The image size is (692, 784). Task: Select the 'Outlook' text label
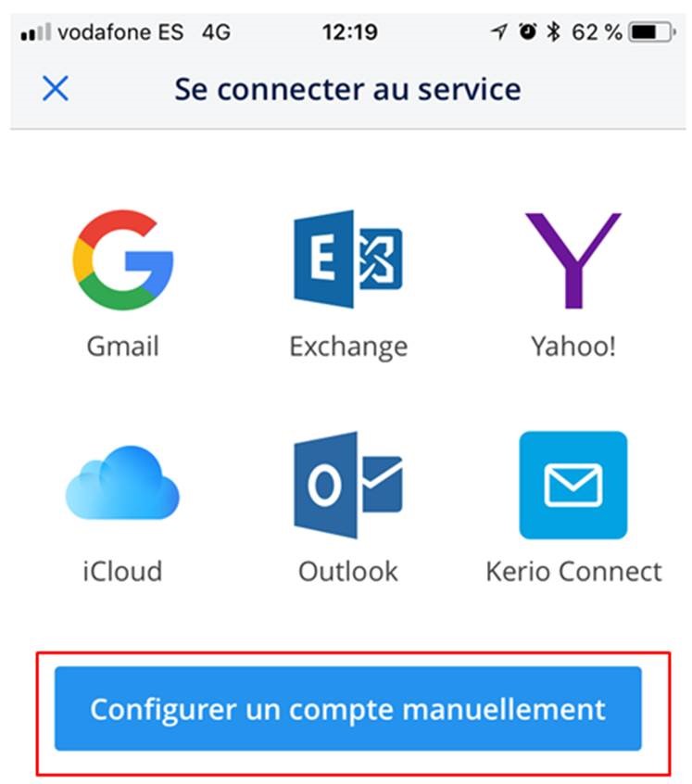tap(347, 570)
